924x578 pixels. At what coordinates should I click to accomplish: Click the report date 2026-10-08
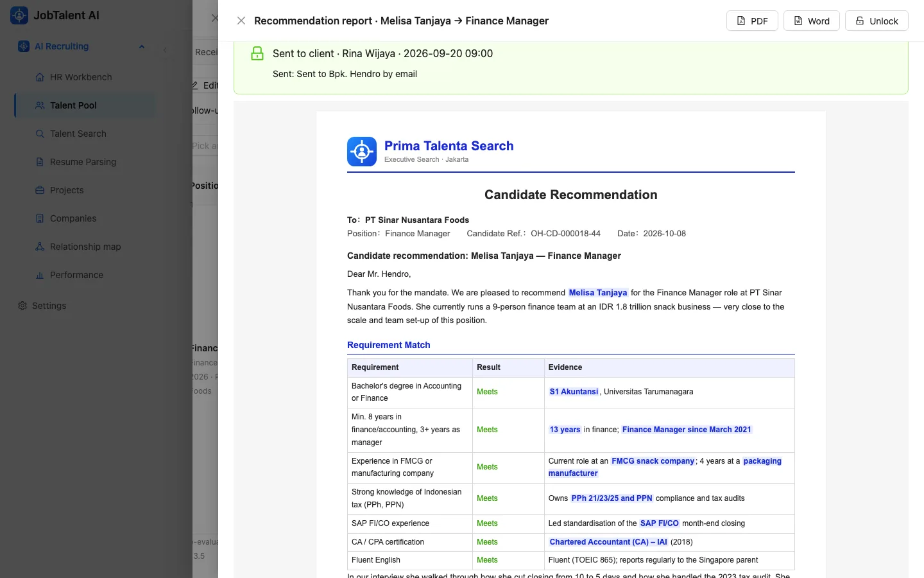pos(664,234)
